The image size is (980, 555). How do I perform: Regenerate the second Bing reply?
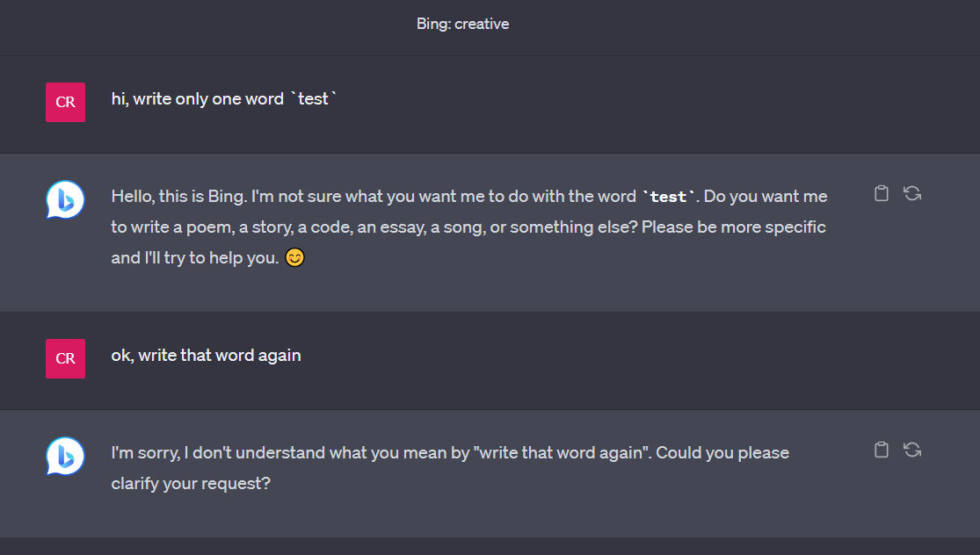point(912,450)
